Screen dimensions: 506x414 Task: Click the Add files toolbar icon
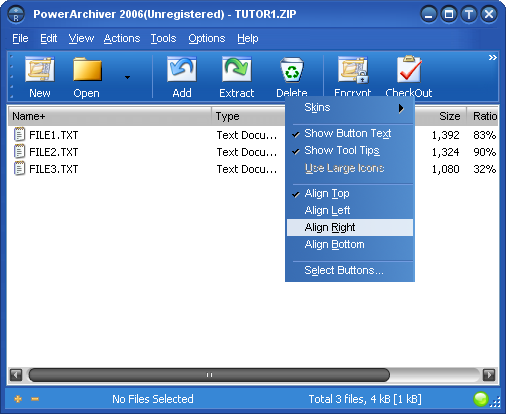coord(182,69)
